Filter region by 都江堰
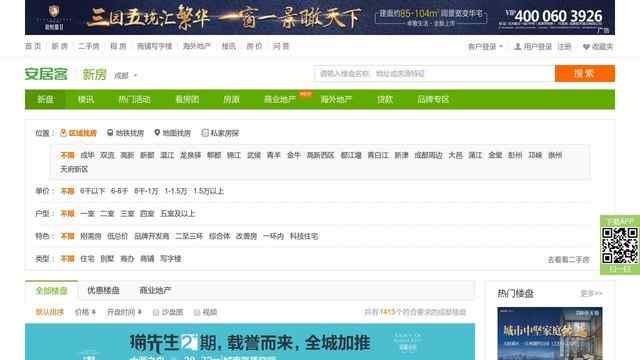This screenshot has width=640, height=360. click(x=351, y=155)
